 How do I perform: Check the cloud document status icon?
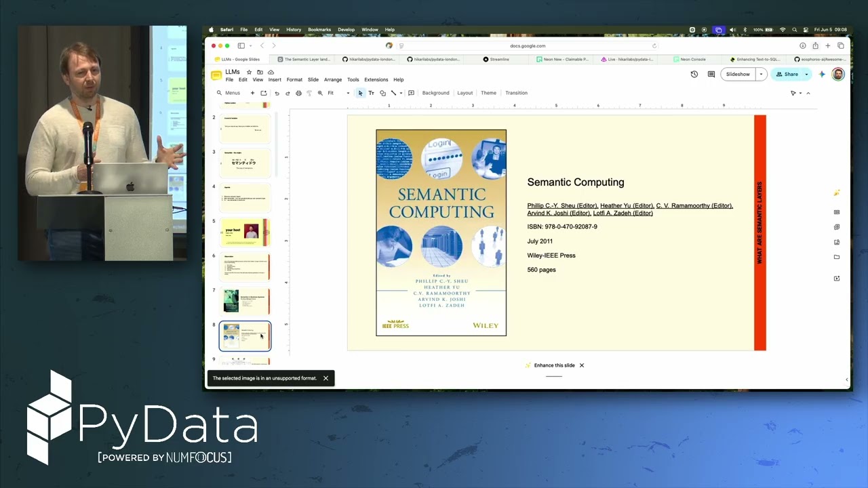coord(271,72)
